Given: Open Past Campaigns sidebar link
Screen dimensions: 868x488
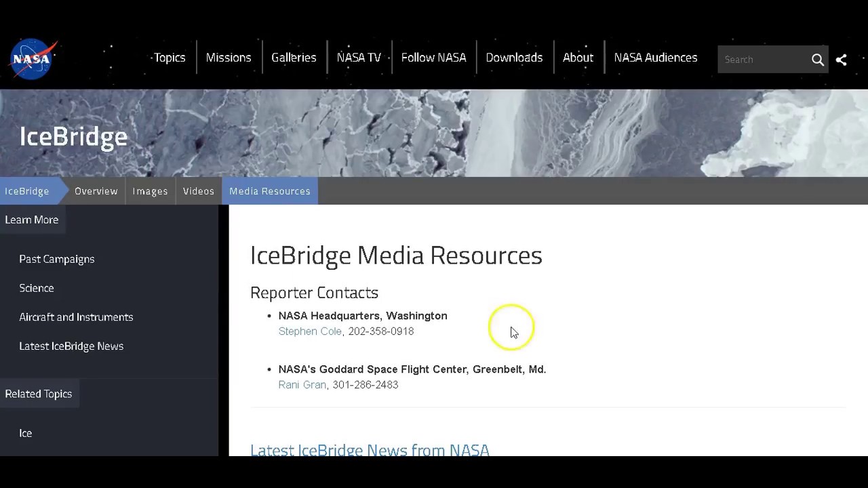Looking at the screenshot, I should (x=57, y=259).
